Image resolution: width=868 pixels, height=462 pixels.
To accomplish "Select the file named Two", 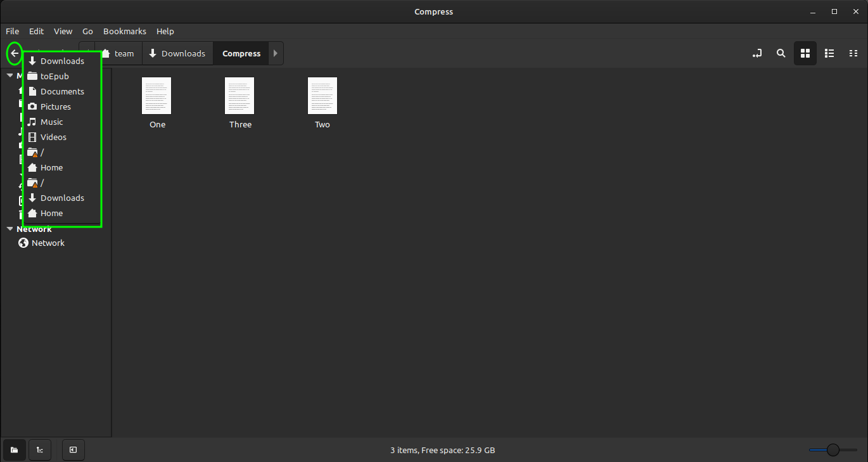I will (x=322, y=103).
